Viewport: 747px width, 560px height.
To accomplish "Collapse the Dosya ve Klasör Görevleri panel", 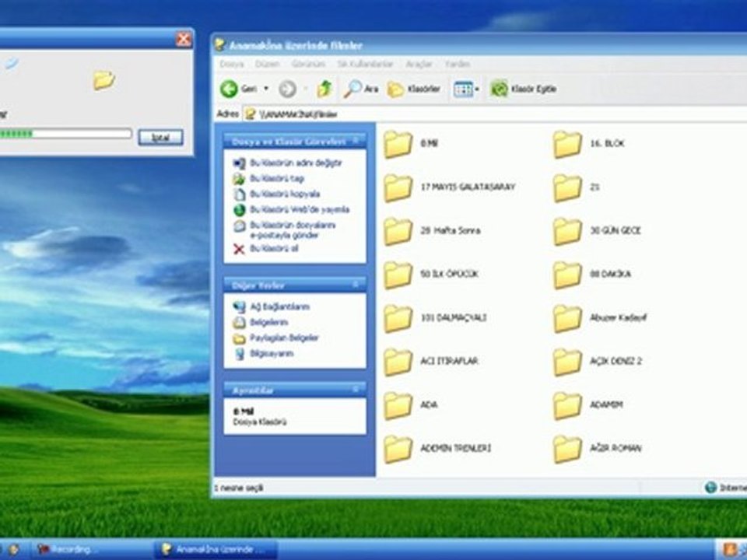I will [x=356, y=141].
